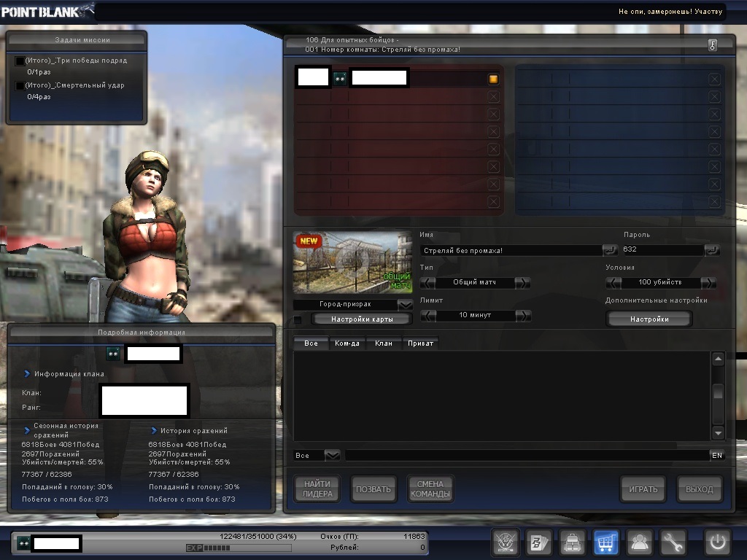Toggle second blue team slot X

(x=714, y=97)
